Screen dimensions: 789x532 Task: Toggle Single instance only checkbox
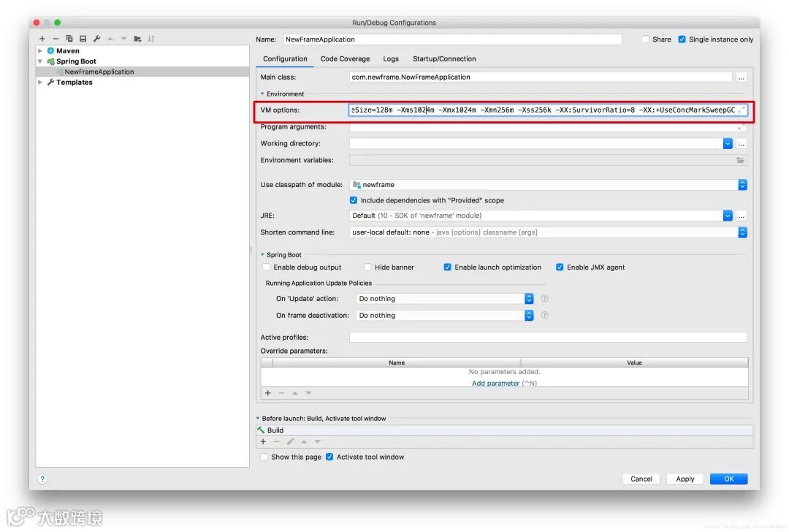tap(682, 39)
